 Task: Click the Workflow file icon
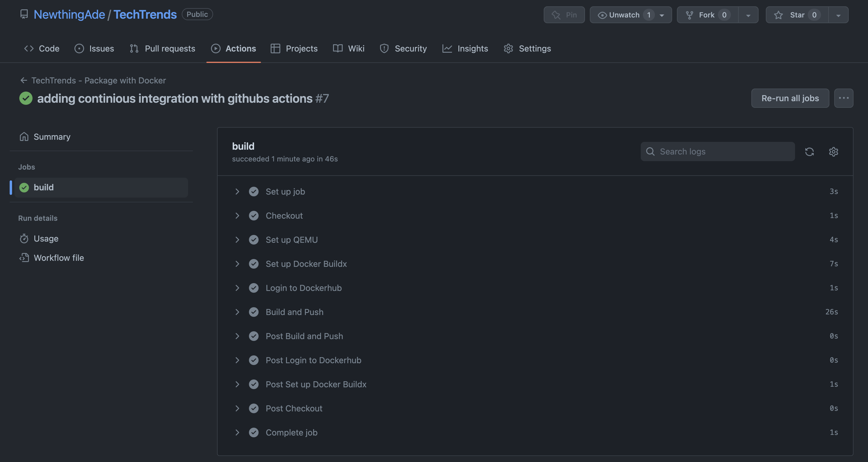coord(24,258)
